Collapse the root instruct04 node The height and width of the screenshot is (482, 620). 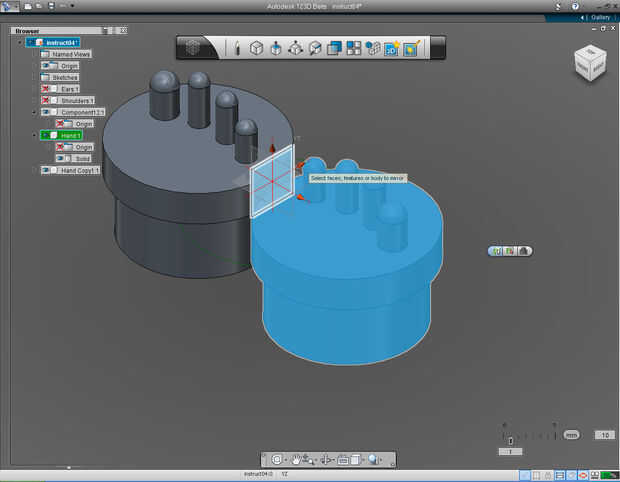[x=19, y=42]
